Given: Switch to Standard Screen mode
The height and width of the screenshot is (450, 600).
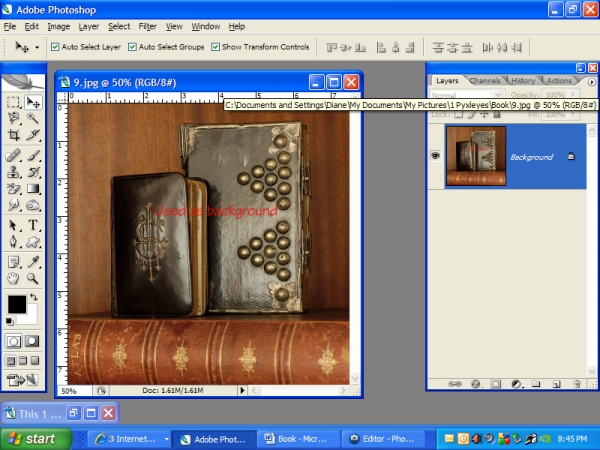Looking at the screenshot, I should (x=11, y=360).
